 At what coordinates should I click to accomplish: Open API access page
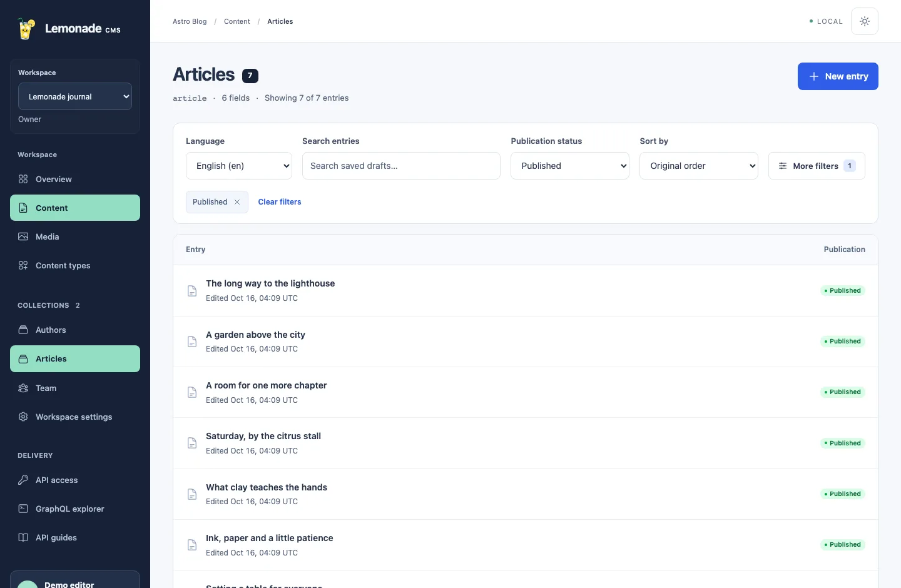click(x=75, y=480)
